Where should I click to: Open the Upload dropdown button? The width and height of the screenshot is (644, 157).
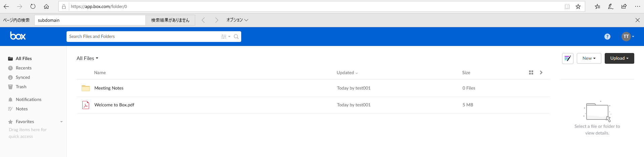coord(619,58)
